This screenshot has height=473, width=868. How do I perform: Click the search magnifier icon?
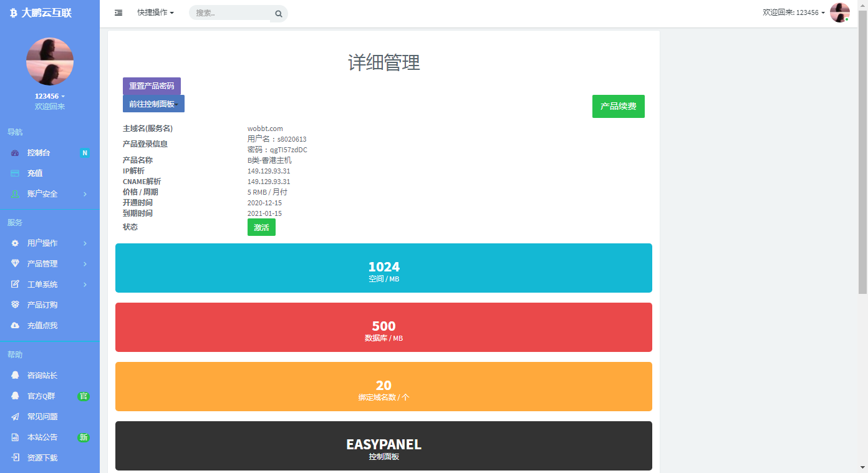point(278,13)
